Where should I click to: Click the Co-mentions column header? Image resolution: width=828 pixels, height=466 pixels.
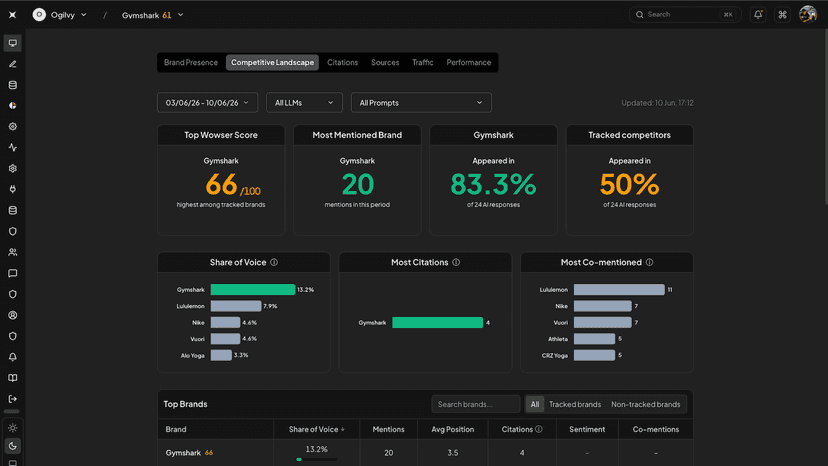click(655, 429)
